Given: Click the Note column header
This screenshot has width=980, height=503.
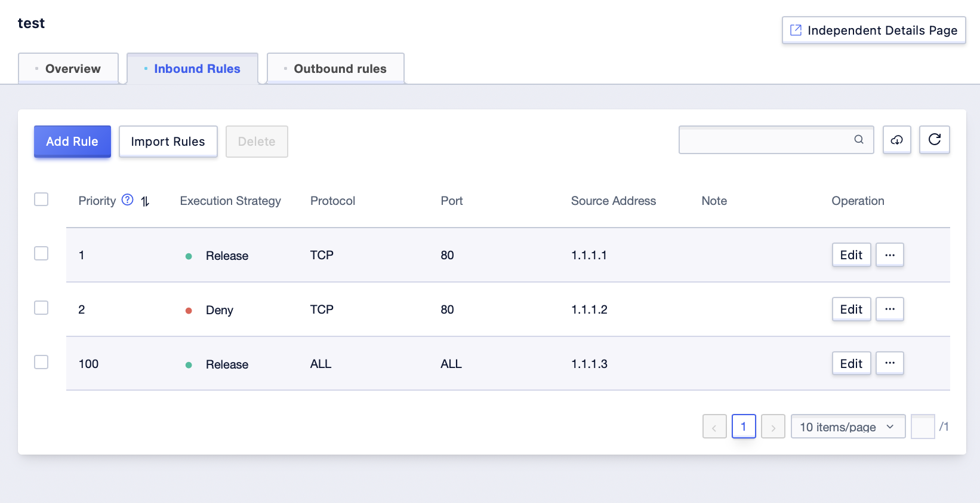Looking at the screenshot, I should tap(714, 201).
